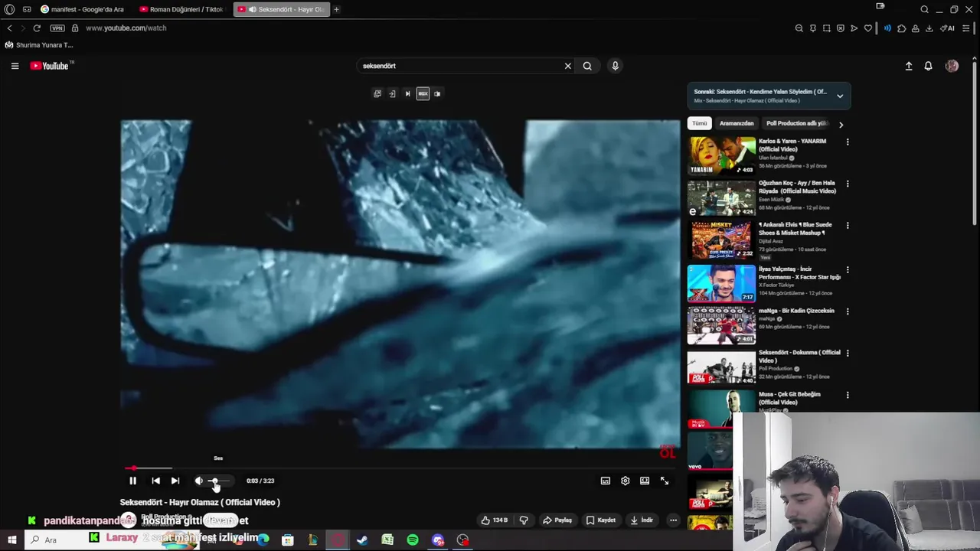Go back in browser history
The height and width of the screenshot is (551, 980).
(9, 28)
